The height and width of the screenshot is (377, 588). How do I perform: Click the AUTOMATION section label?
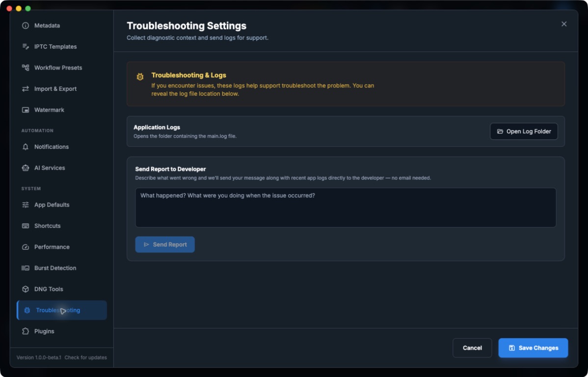[37, 131]
